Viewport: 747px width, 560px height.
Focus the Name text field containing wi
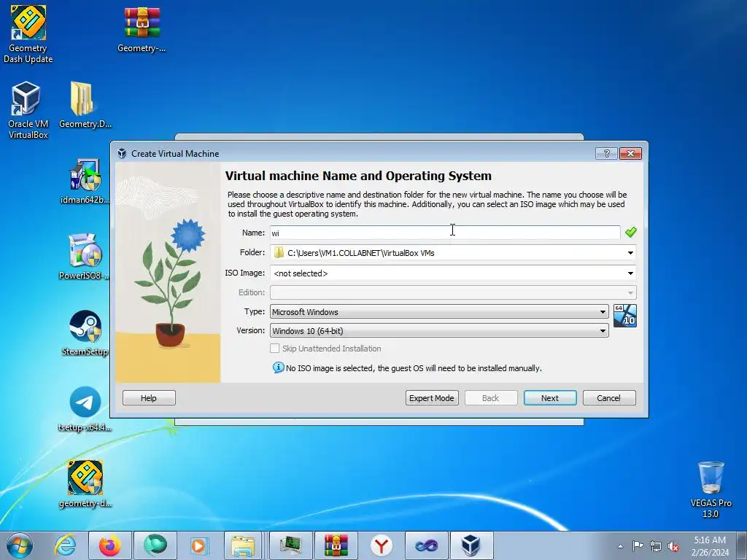[x=445, y=233]
